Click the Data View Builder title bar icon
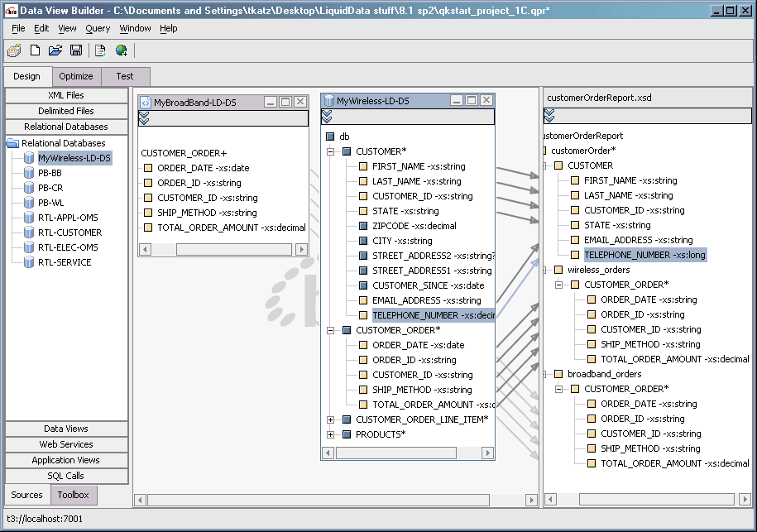757x532 pixels. pos(11,10)
